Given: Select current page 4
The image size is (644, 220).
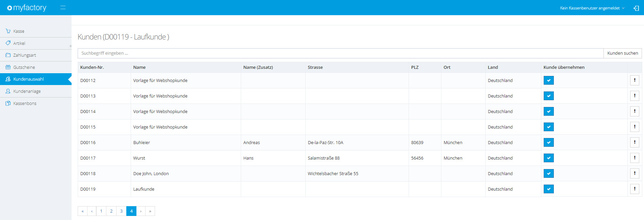Looking at the screenshot, I should tap(131, 211).
